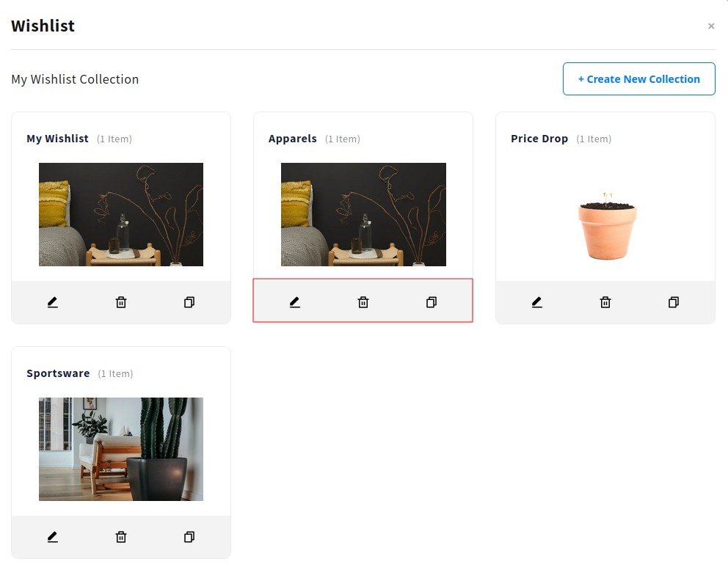Duplicate the Apparels collection

[432, 302]
